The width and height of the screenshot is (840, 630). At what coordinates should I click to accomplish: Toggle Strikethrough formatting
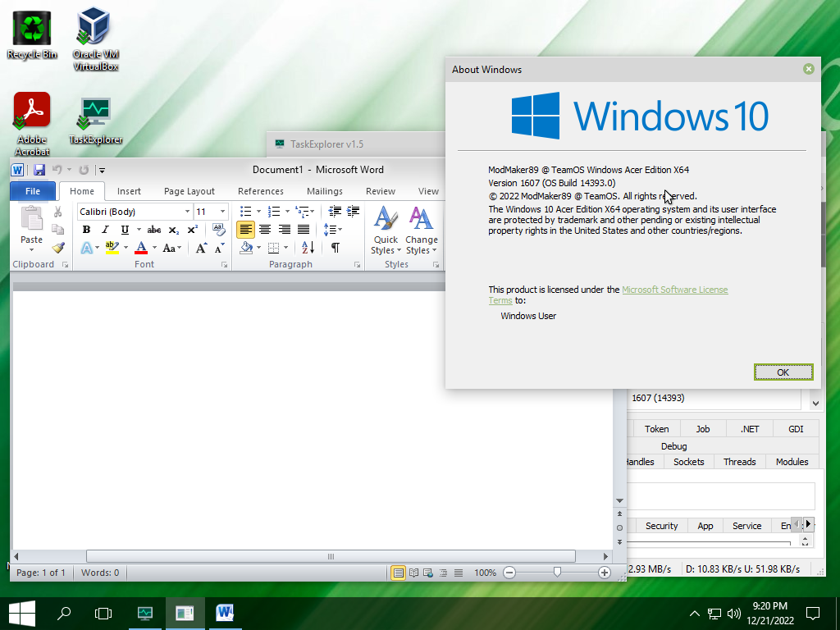154,230
